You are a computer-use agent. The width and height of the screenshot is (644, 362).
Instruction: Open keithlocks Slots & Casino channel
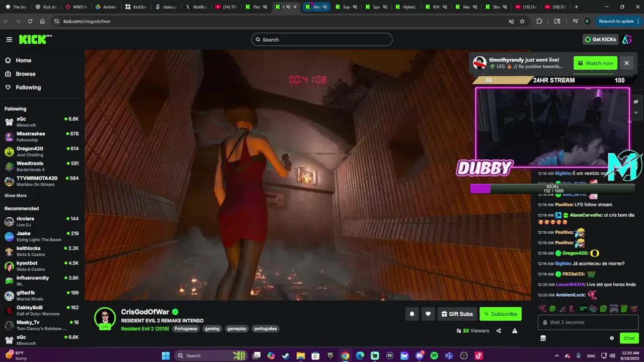coord(42,251)
